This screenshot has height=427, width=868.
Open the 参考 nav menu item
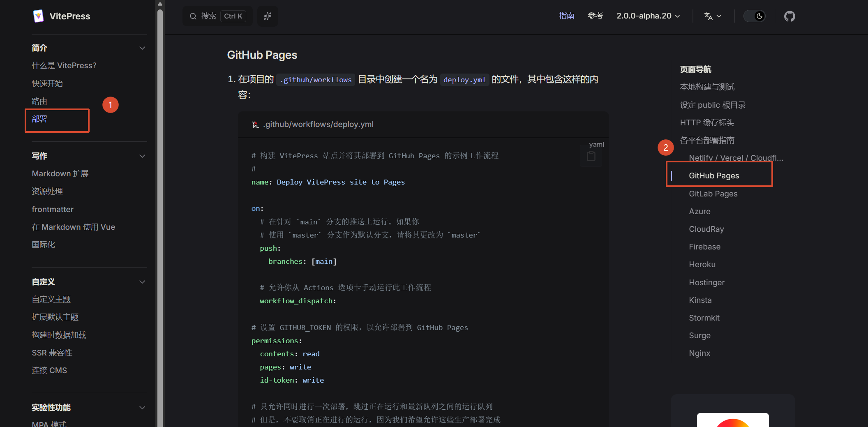click(x=596, y=16)
